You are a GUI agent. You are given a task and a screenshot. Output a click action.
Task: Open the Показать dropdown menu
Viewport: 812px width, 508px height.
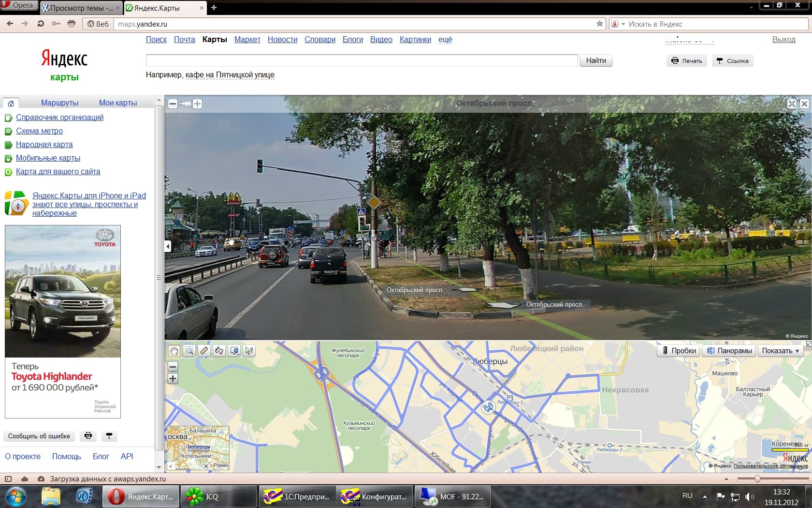pyautogui.click(x=780, y=351)
